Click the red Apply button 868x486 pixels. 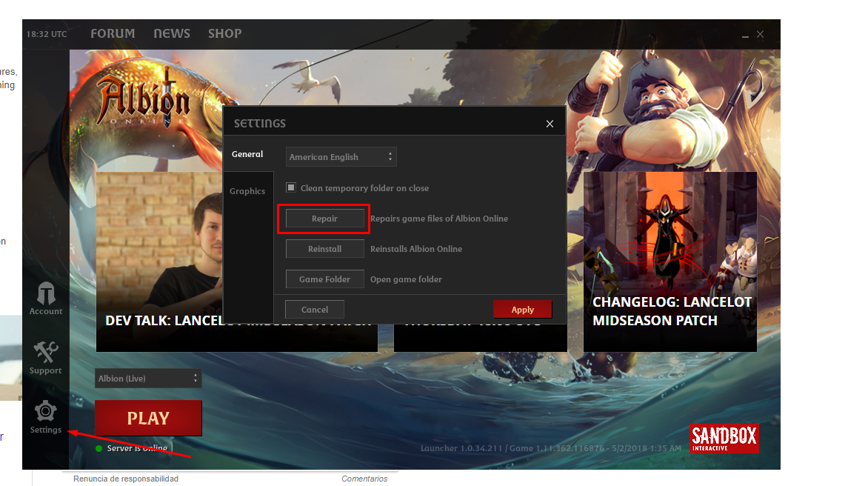523,310
